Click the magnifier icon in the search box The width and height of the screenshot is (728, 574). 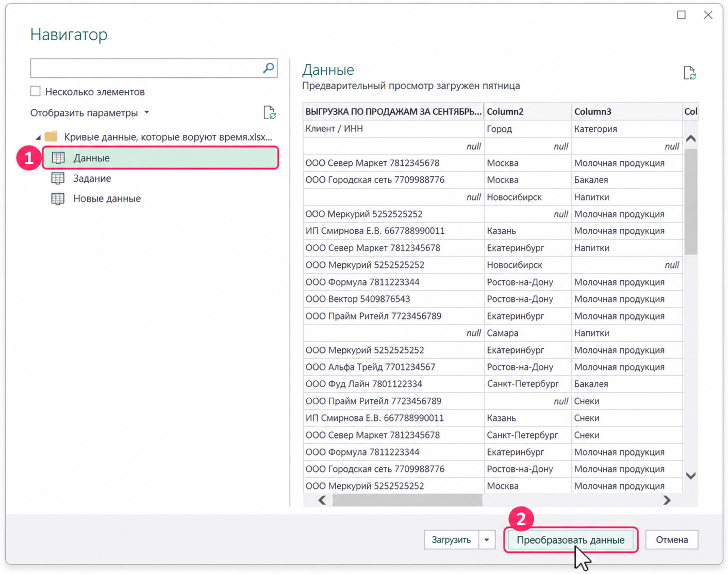pos(268,68)
